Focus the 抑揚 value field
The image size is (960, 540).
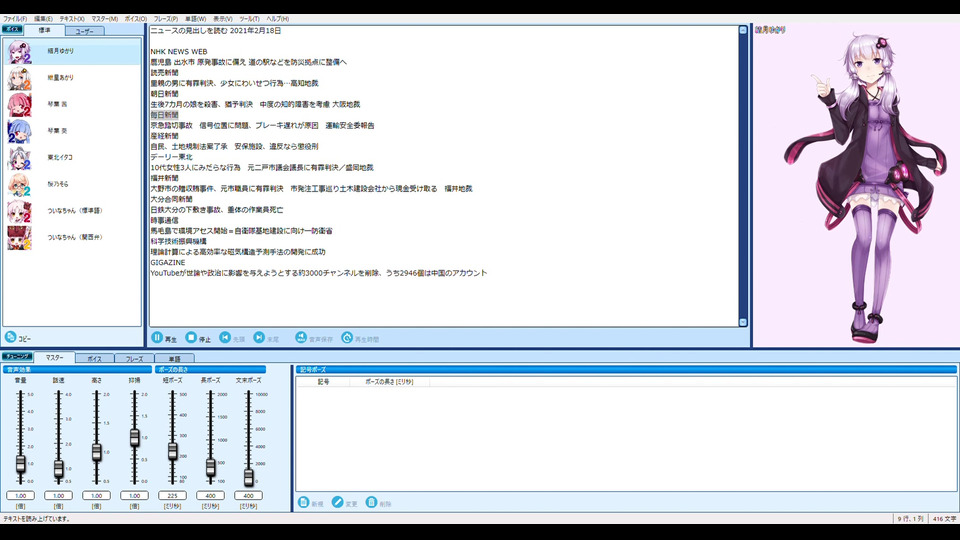coord(134,495)
